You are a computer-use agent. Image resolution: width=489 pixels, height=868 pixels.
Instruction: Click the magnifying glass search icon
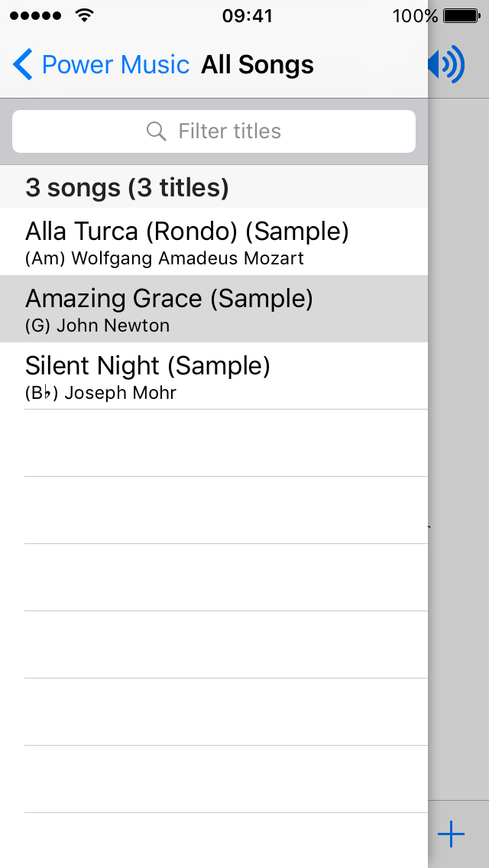[156, 131]
